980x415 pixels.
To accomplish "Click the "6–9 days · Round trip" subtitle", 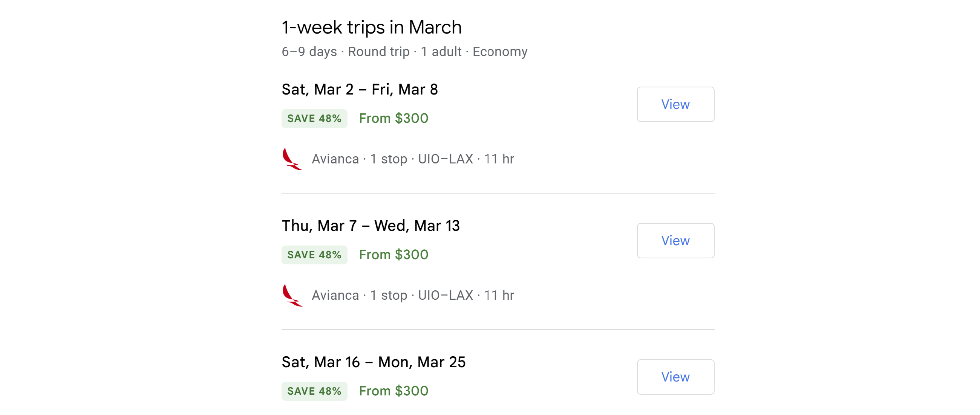I will (x=345, y=52).
